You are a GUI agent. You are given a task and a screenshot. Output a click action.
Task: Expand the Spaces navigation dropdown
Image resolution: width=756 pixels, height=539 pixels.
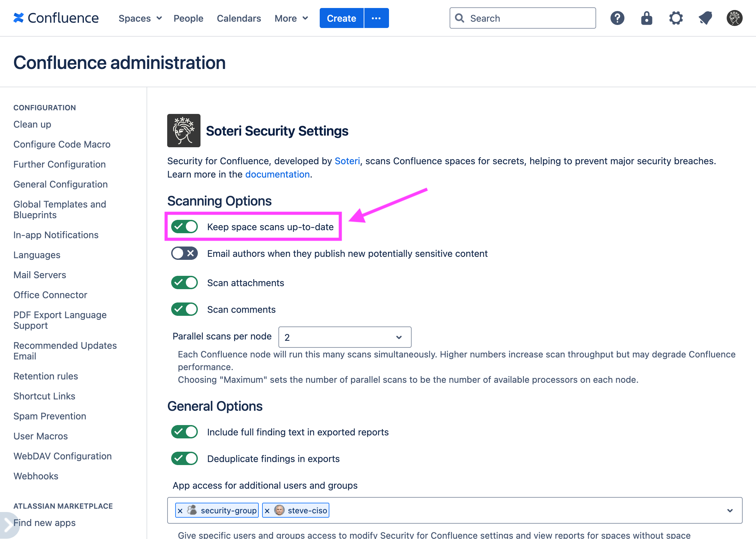coord(140,18)
